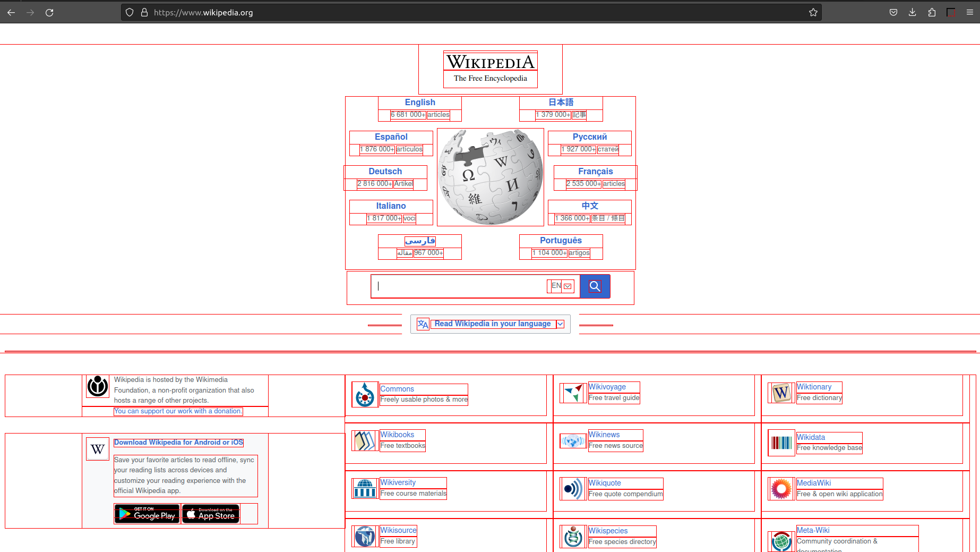
Task: Reload the page with refresh icon
Action: click(x=49, y=12)
